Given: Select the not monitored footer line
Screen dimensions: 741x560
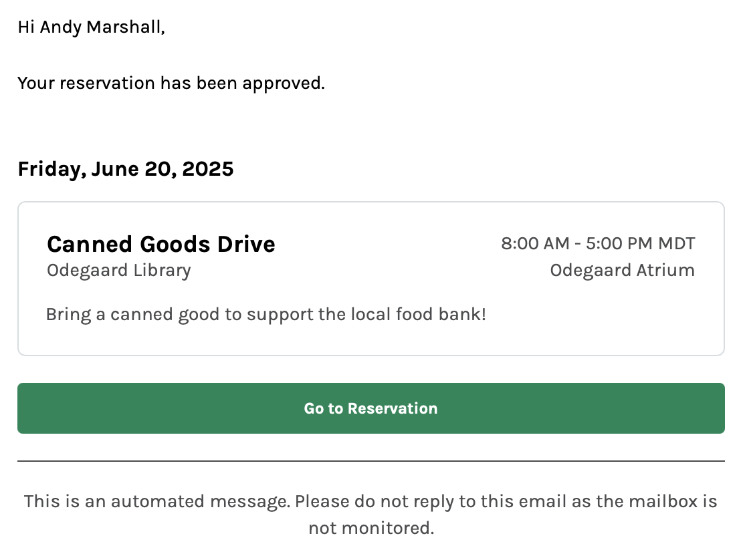Looking at the screenshot, I should pyautogui.click(x=370, y=527).
